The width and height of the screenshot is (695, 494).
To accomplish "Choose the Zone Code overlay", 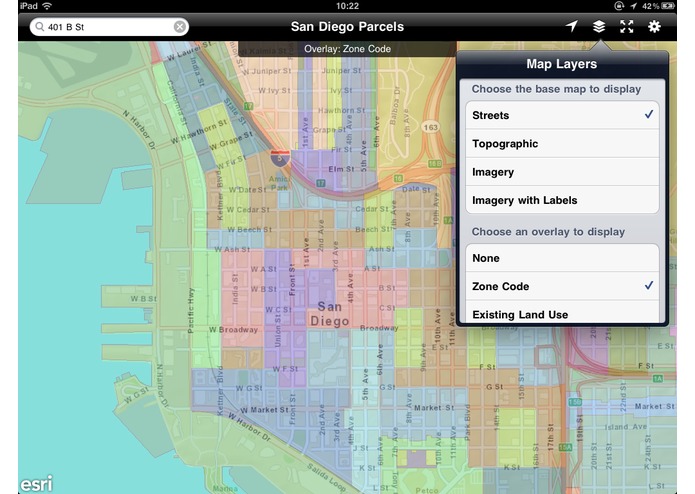I will [562, 286].
